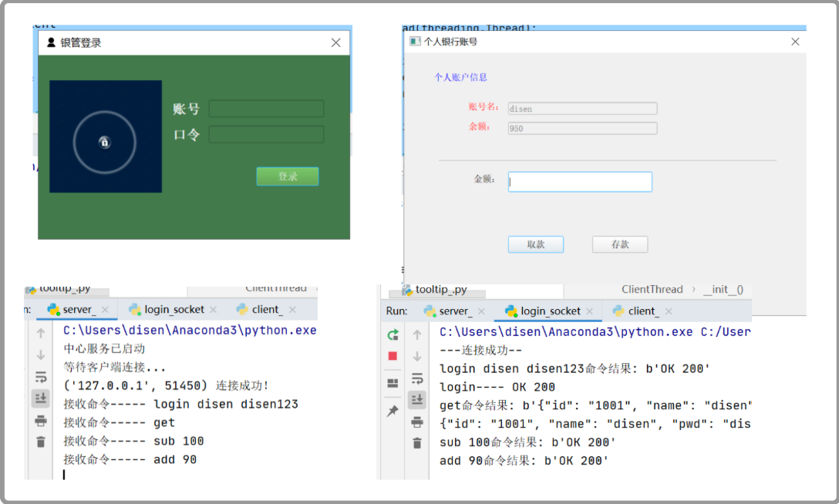This screenshot has height=504, width=839.
Task: Close the client_ tab in right run panel
Action: [669, 311]
